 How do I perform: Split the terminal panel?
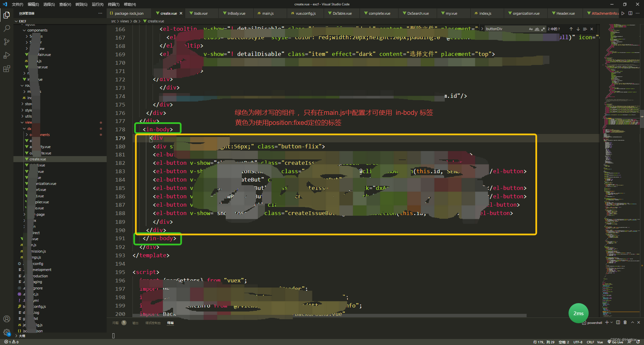(x=618, y=322)
